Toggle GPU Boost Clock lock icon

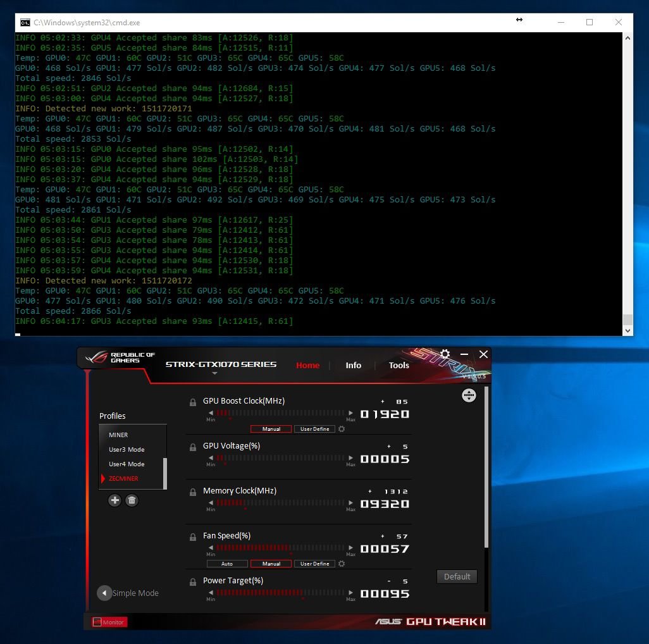[x=192, y=402]
